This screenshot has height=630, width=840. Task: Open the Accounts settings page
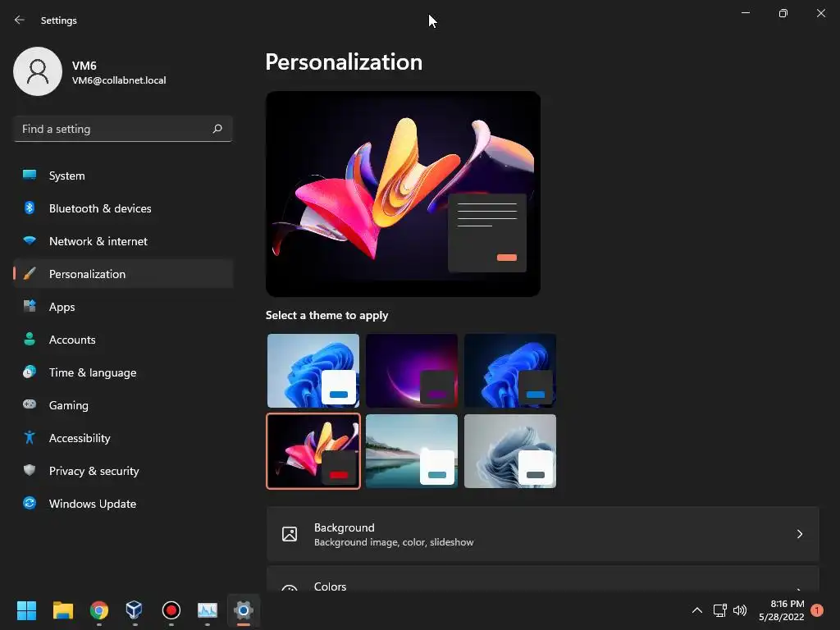point(123,339)
